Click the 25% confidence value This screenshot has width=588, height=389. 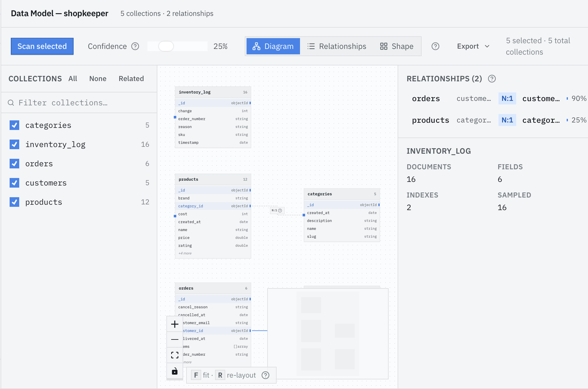tap(220, 46)
